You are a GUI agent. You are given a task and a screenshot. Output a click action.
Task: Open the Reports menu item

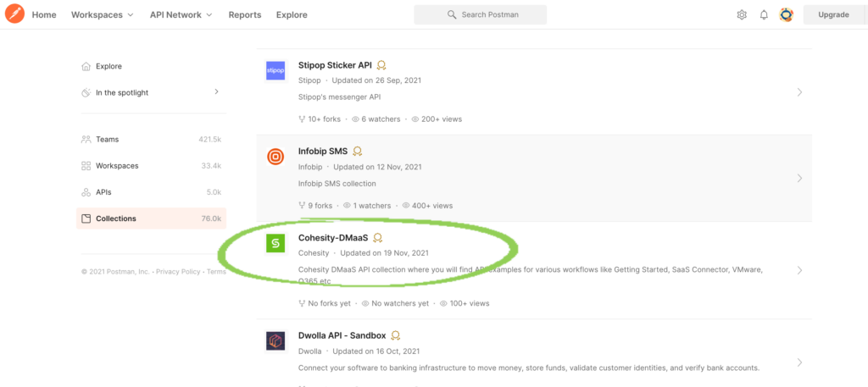pyautogui.click(x=245, y=14)
